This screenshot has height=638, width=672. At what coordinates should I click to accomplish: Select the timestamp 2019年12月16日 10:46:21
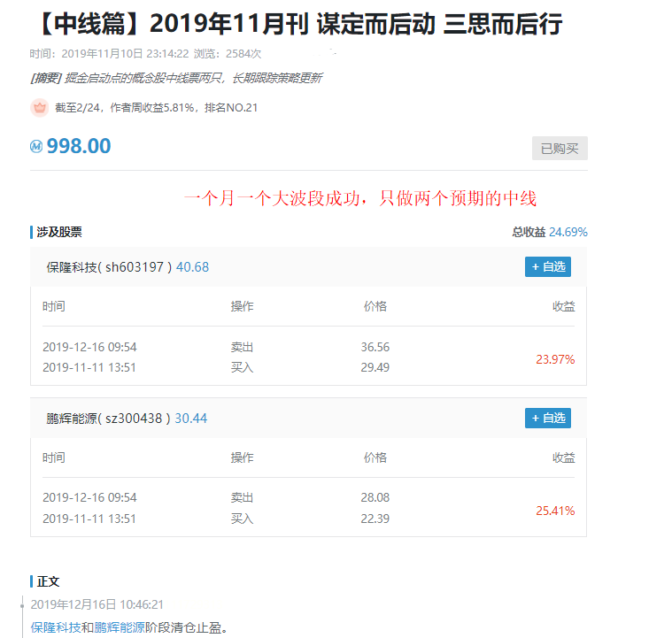point(97,604)
